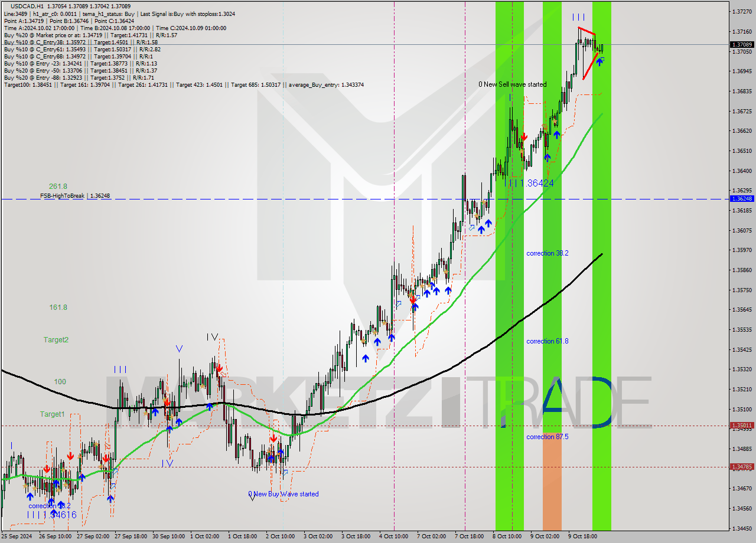This screenshot has width=756, height=543.
Task: Click the 'Buy %20 @ Entry -88' line
Action: click(x=79, y=77)
